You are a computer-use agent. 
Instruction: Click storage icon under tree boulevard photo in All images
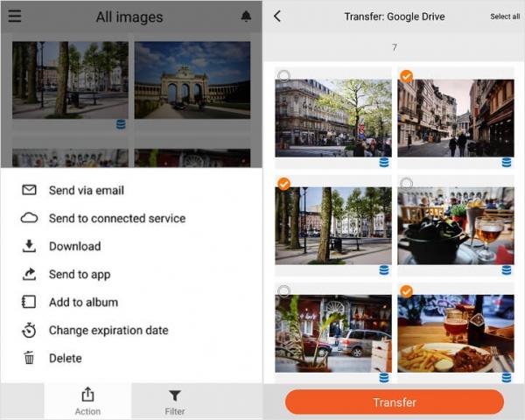coord(121,124)
